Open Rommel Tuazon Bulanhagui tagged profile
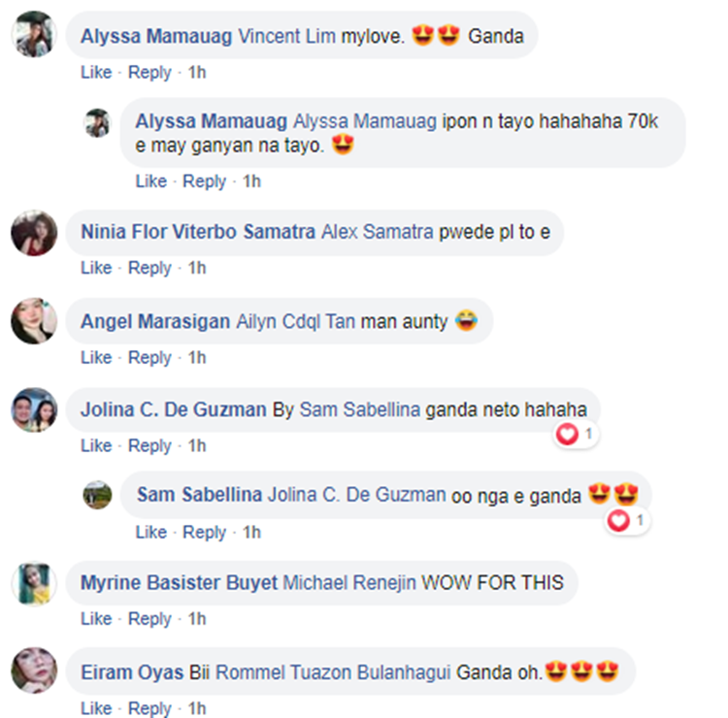The height and width of the screenshot is (718, 728). (333, 672)
